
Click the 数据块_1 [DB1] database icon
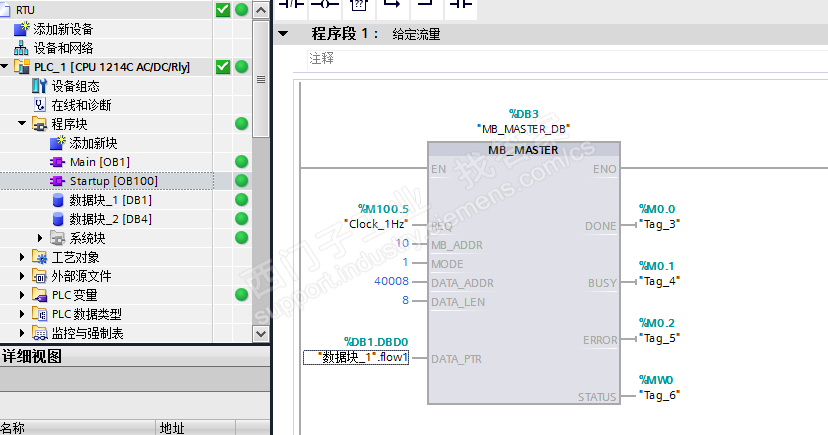[58, 200]
